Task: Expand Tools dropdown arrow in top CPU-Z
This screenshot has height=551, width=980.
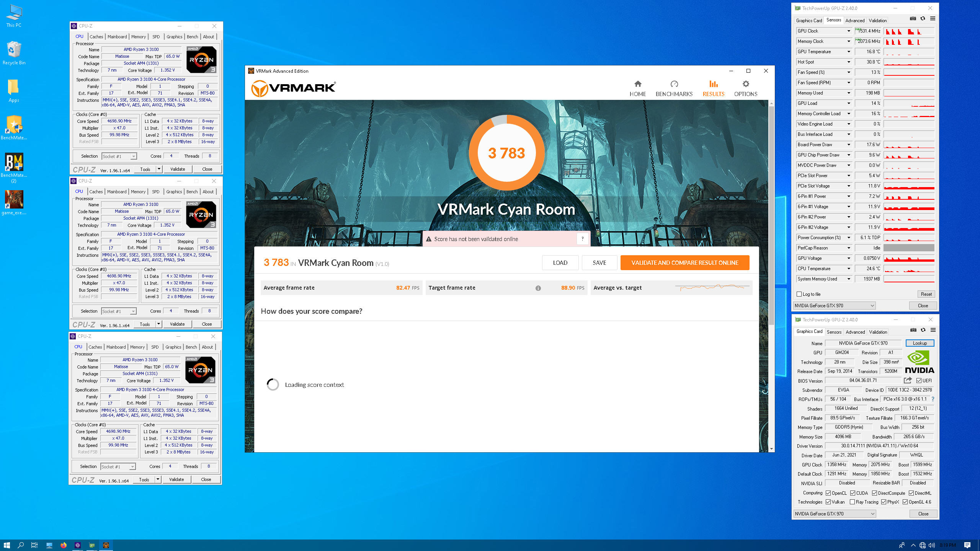Action: pyautogui.click(x=159, y=169)
